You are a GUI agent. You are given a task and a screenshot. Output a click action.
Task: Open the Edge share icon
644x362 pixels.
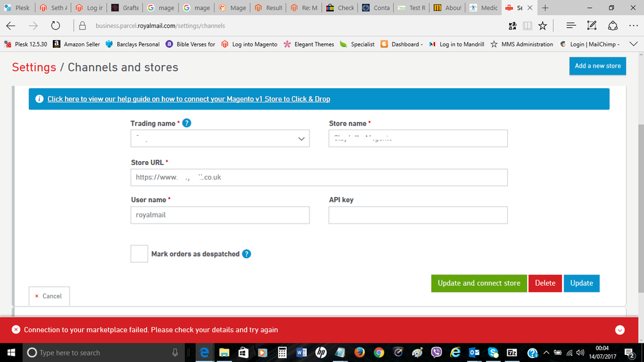613,26
